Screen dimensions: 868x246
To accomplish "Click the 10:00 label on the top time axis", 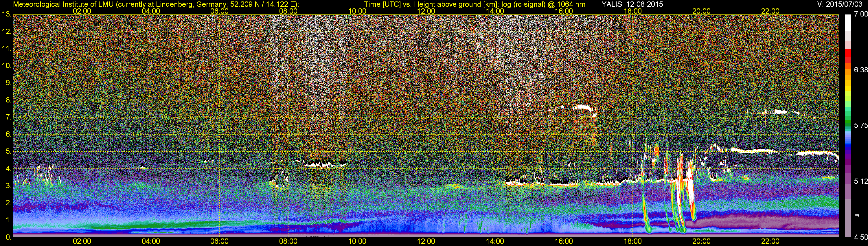I will point(357,11).
